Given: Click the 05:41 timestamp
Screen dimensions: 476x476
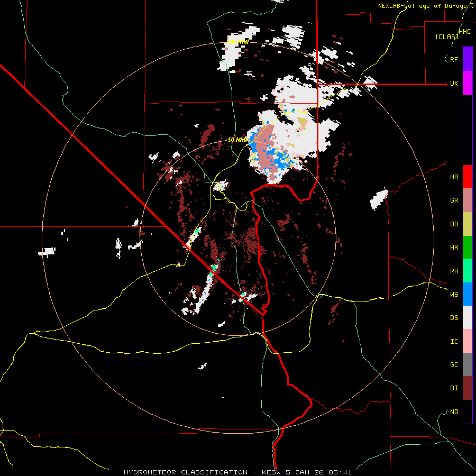Looking at the screenshot, I should [341, 472].
